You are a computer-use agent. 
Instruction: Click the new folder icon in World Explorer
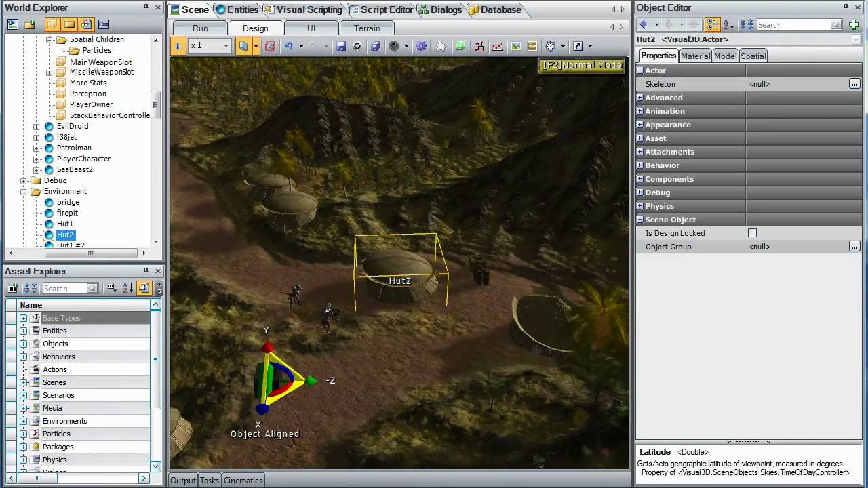tap(30, 24)
